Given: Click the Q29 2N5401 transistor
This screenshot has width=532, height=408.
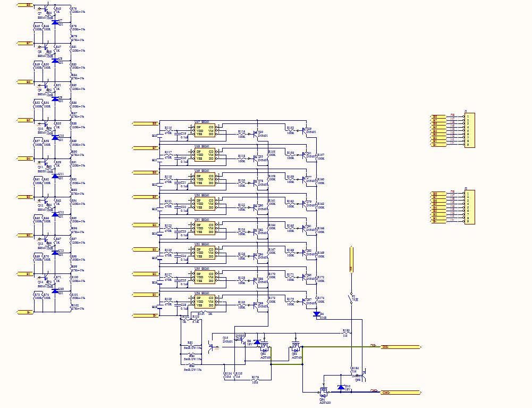Looking at the screenshot, I should [305, 130].
